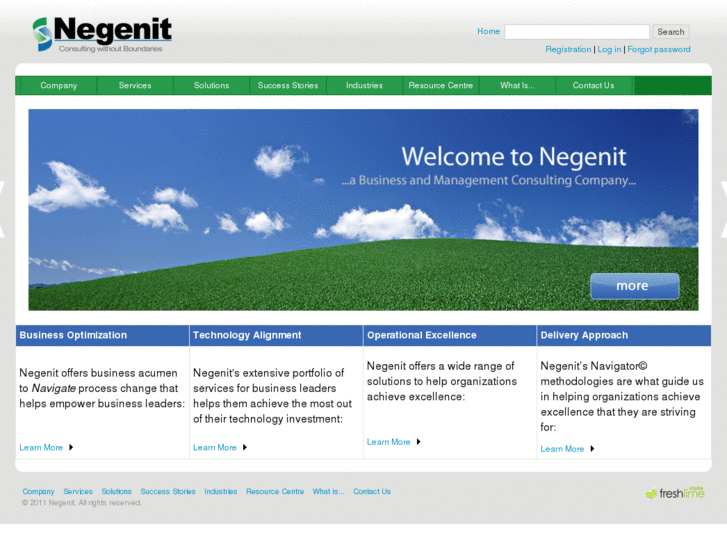Click the footer Company link
The image size is (727, 545).
(38, 492)
